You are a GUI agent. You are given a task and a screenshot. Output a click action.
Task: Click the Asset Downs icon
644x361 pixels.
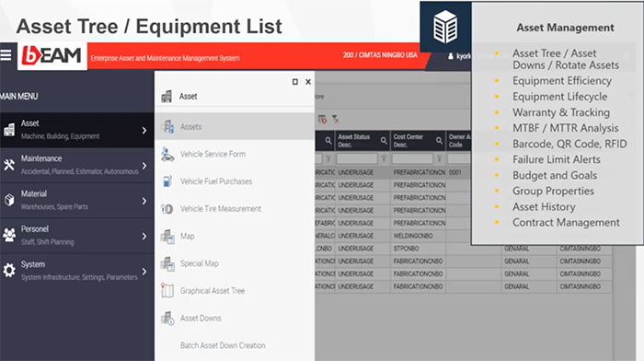(167, 319)
